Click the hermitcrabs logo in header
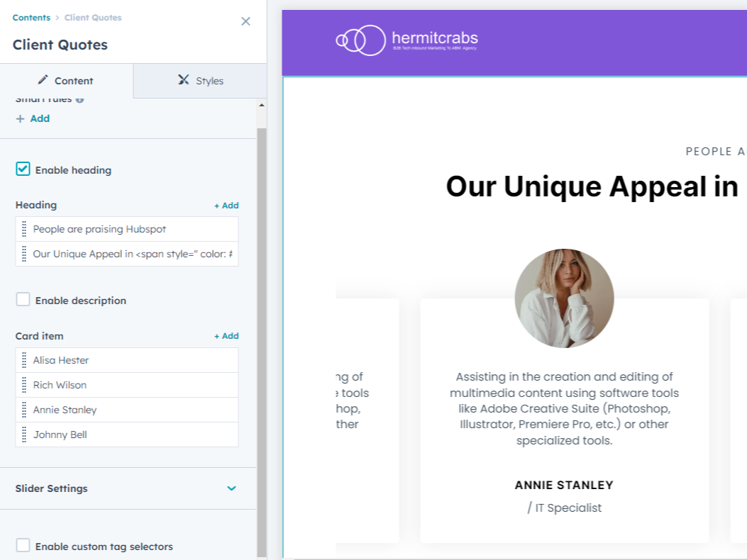This screenshot has width=747, height=560. click(406, 40)
